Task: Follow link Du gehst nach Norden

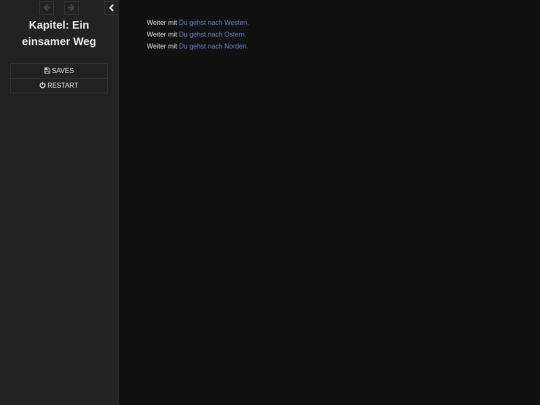Action: (213, 46)
